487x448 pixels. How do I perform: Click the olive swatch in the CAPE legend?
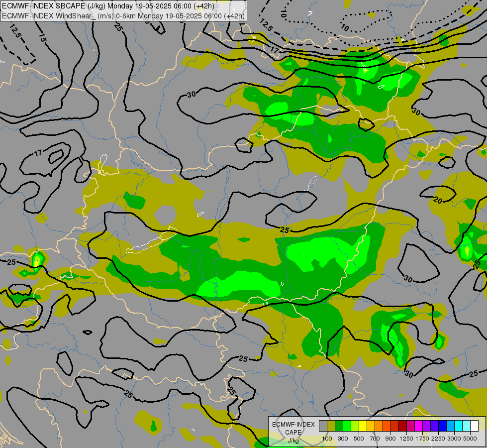tap(331, 426)
